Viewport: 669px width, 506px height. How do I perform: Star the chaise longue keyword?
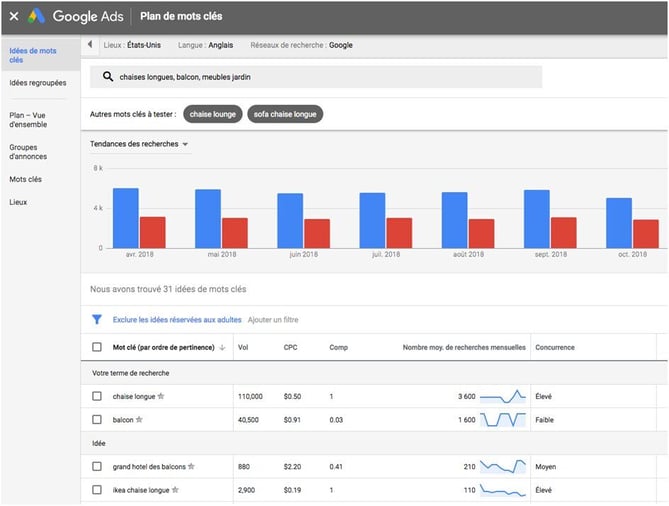(161, 396)
